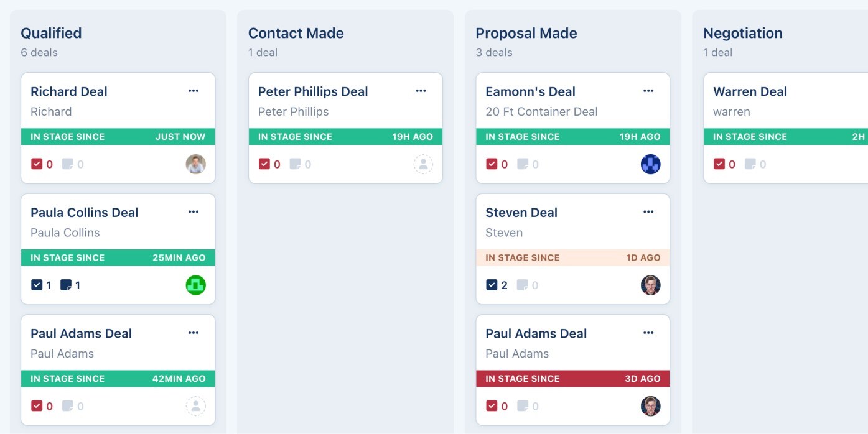Click the notes icon on Eamonn's Deal
Viewport: 868px width, 434px height.
tap(523, 164)
